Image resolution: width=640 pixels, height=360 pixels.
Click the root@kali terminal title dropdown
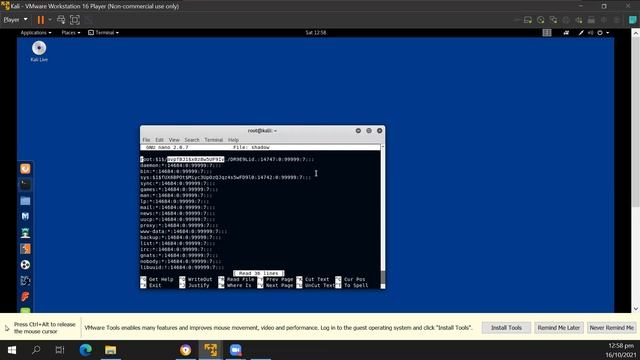(262, 131)
